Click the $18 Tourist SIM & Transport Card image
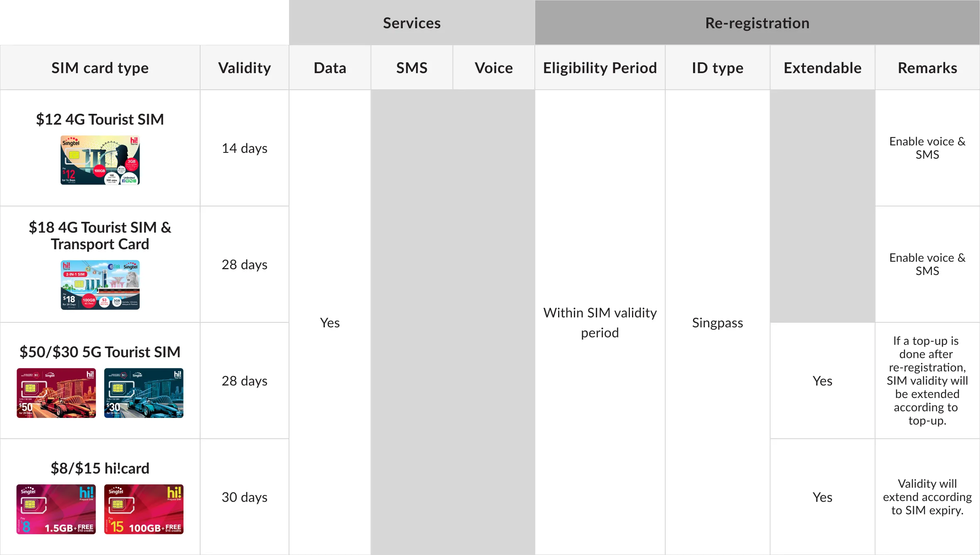Viewport: 980px width, 555px height. coord(100,285)
